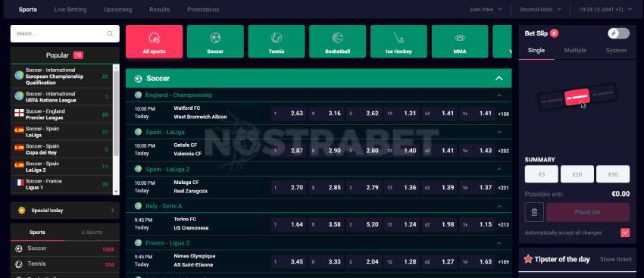This screenshot has height=278, width=644.
Task: Collapse the France - Ligue 2 league
Action: click(499, 243)
